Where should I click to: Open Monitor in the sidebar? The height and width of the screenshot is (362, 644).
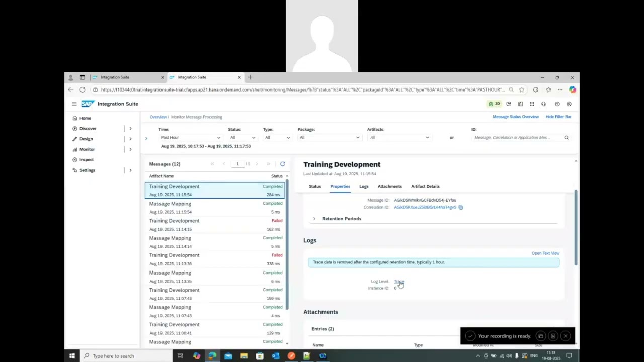coord(87,149)
